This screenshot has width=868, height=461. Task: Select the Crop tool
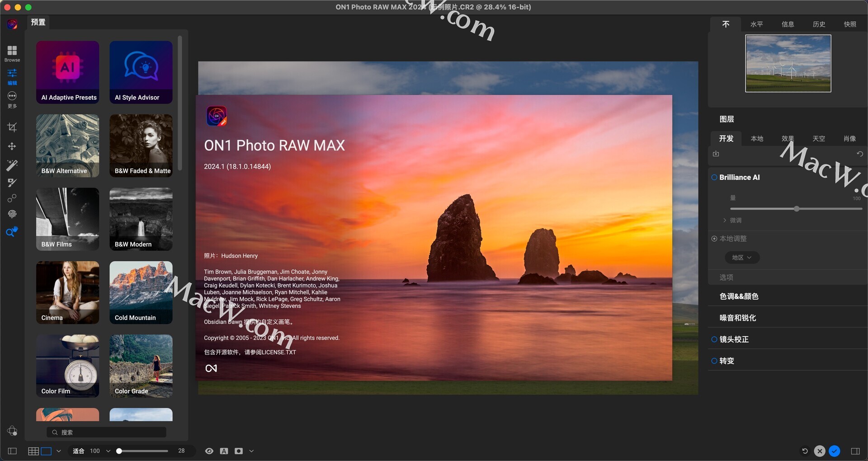[x=12, y=127]
